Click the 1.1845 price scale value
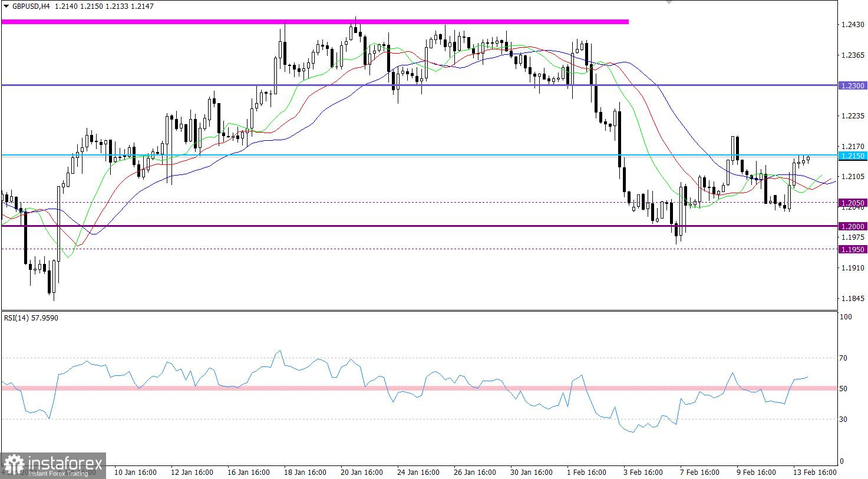 (853, 299)
